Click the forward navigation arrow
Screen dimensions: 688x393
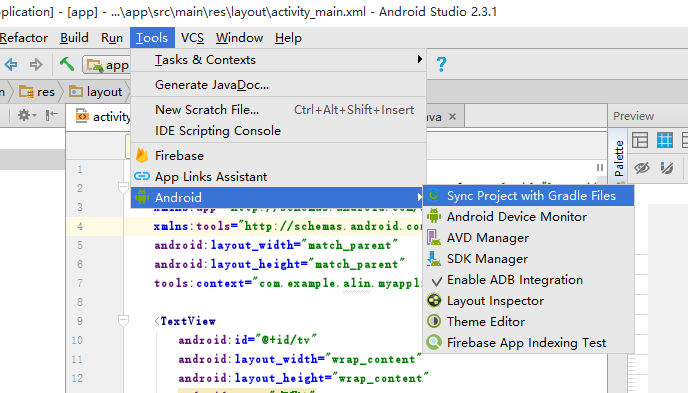36,65
